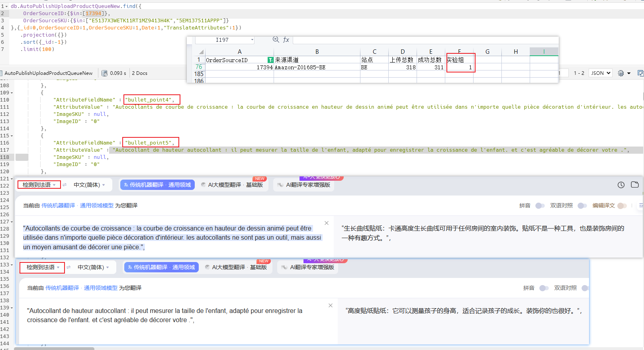The width and height of the screenshot is (644, 350).
Task: Click 传统机器翻译 link in lower panel
Action: point(62,288)
